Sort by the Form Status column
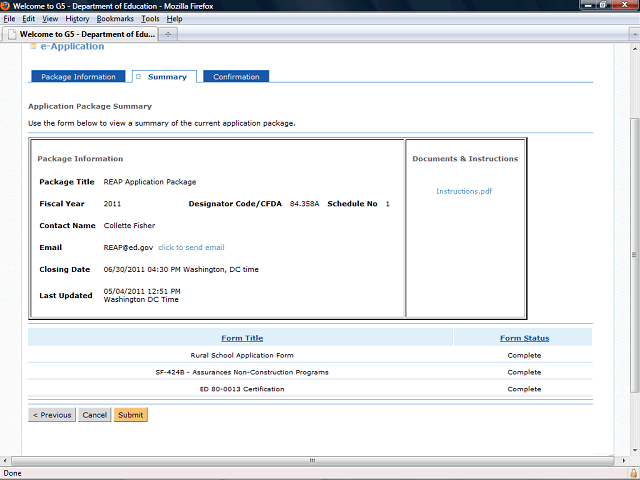 click(524, 338)
